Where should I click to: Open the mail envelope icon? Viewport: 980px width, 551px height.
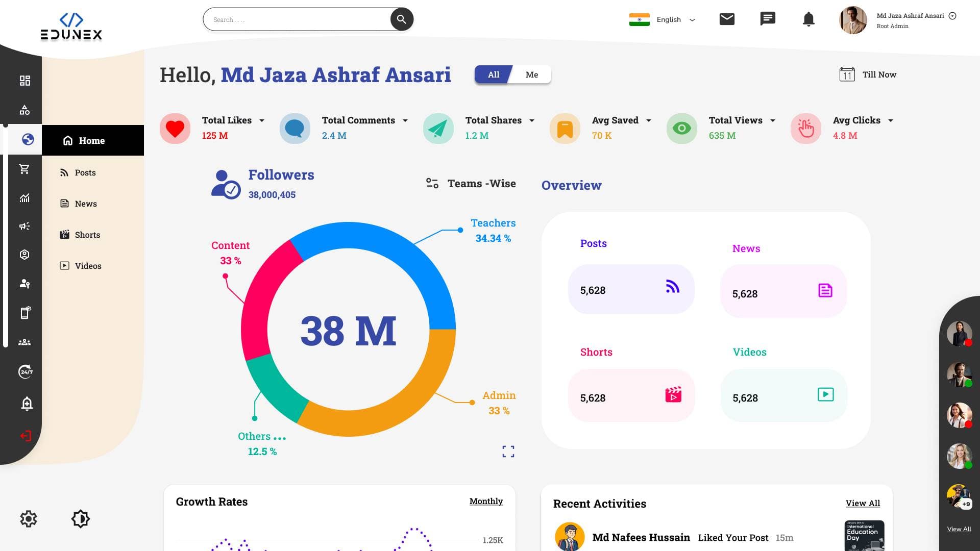point(727,19)
